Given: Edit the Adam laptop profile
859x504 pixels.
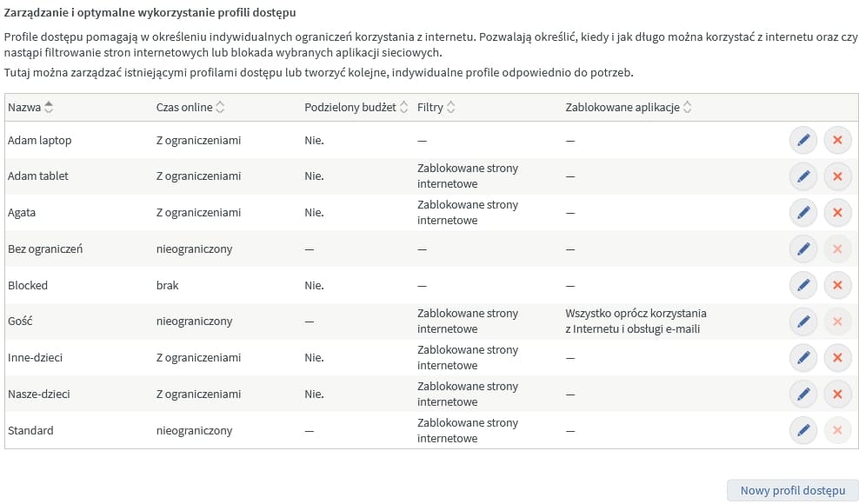Looking at the screenshot, I should (802, 139).
